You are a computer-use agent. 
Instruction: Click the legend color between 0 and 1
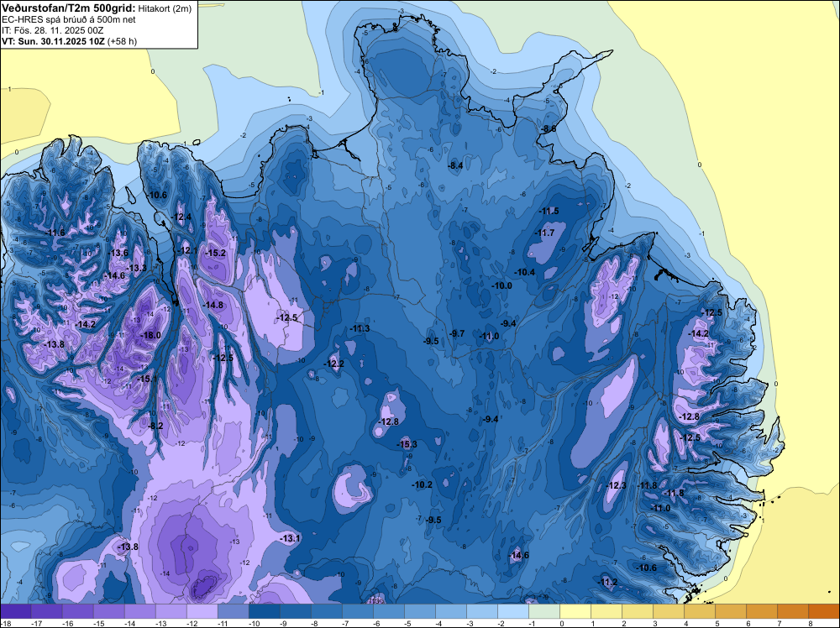(x=575, y=611)
